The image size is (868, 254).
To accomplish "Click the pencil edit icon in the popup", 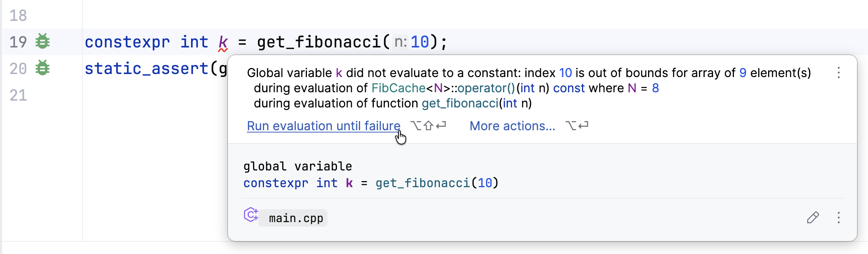I will coord(813,218).
